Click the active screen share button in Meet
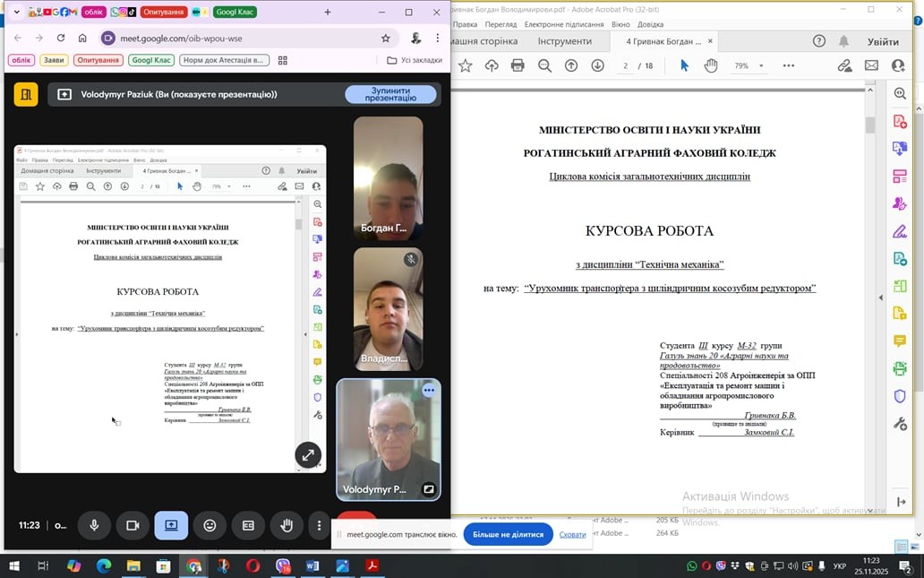 tap(171, 525)
